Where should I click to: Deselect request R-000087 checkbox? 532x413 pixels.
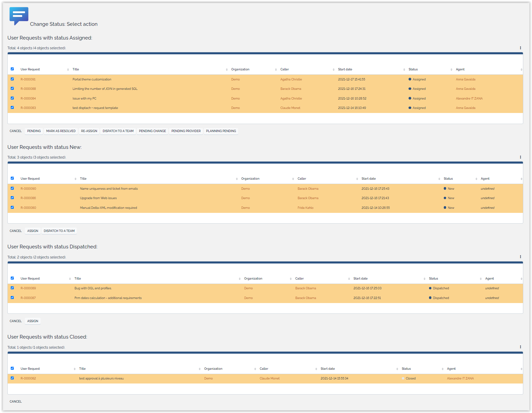(12, 298)
